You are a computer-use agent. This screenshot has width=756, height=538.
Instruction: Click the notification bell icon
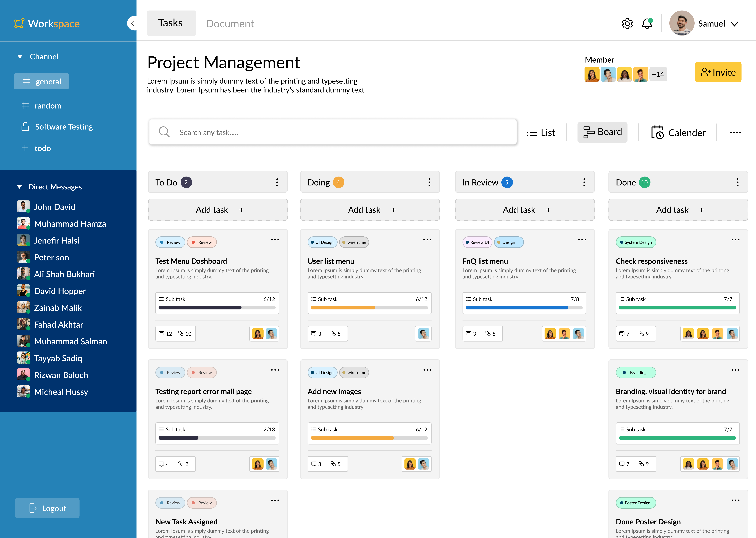(x=647, y=23)
